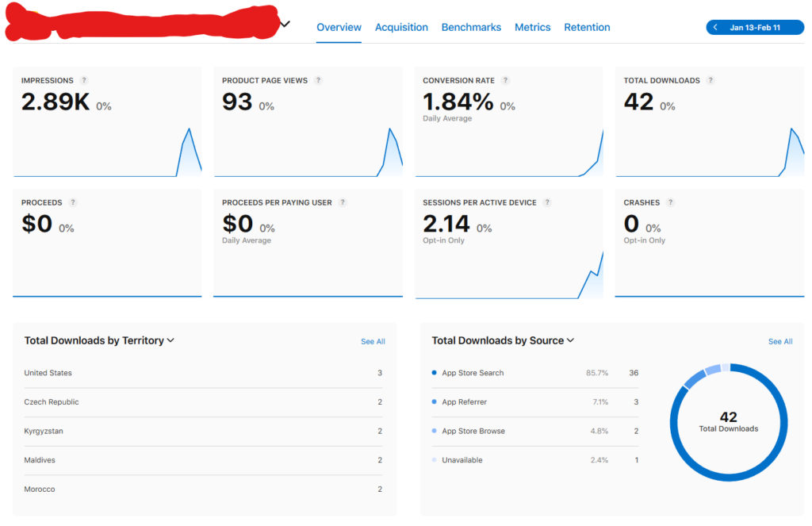Screen dimensions: 812x526
Task: Select the Retention tab
Action: click(587, 27)
